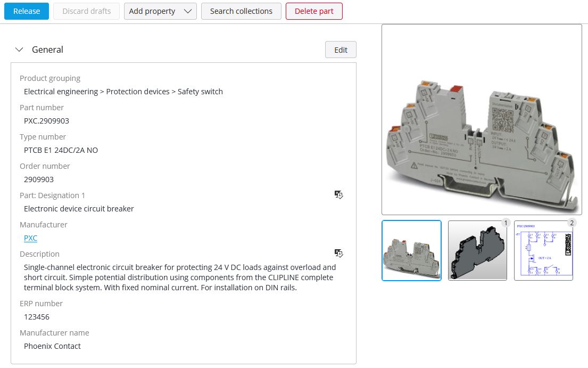The width and height of the screenshot is (588, 368).
Task: Click the Edit button's pencil area for General
Action: pyautogui.click(x=341, y=50)
